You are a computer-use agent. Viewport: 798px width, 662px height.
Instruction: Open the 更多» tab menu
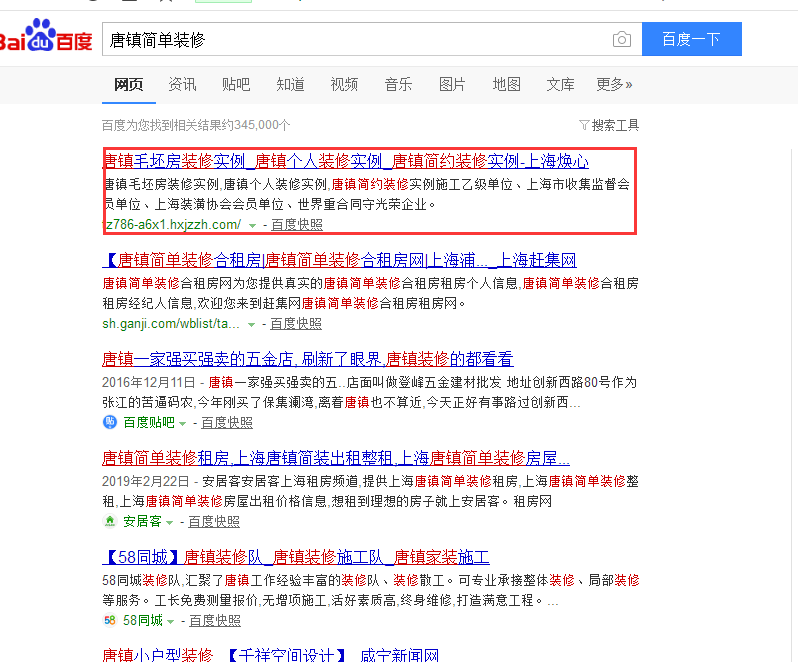(614, 84)
